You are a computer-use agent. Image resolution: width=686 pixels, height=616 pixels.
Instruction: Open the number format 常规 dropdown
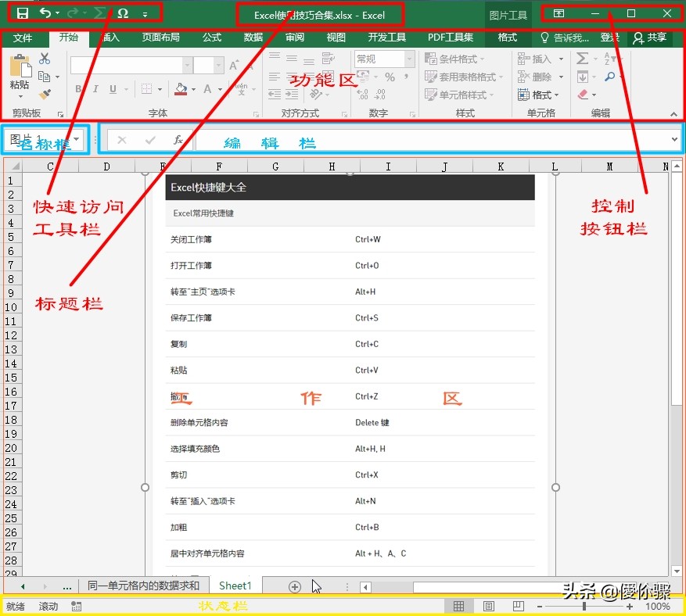410,59
